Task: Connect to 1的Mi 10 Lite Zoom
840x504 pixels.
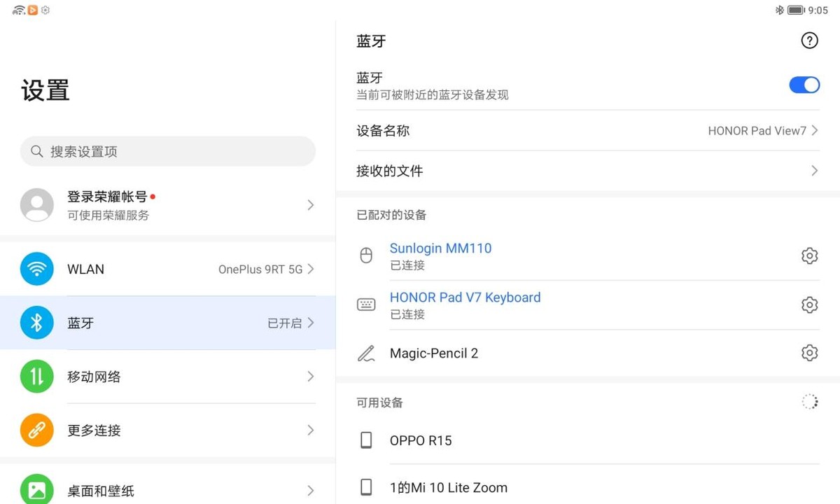Action: pos(448,487)
